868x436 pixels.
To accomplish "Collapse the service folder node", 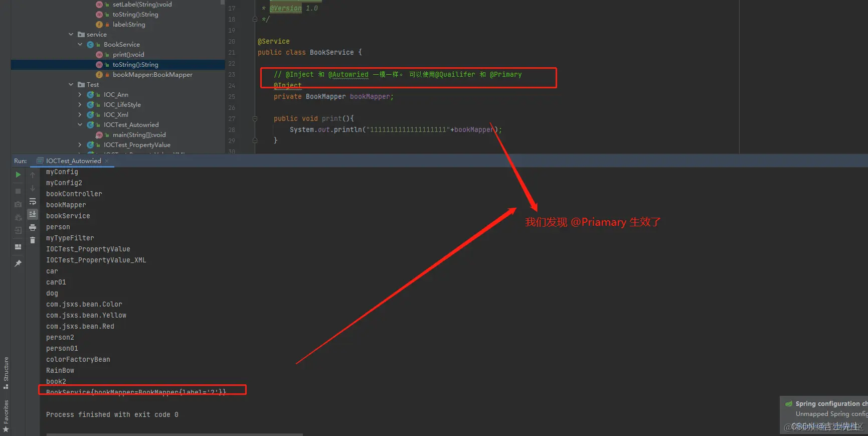I will [71, 35].
